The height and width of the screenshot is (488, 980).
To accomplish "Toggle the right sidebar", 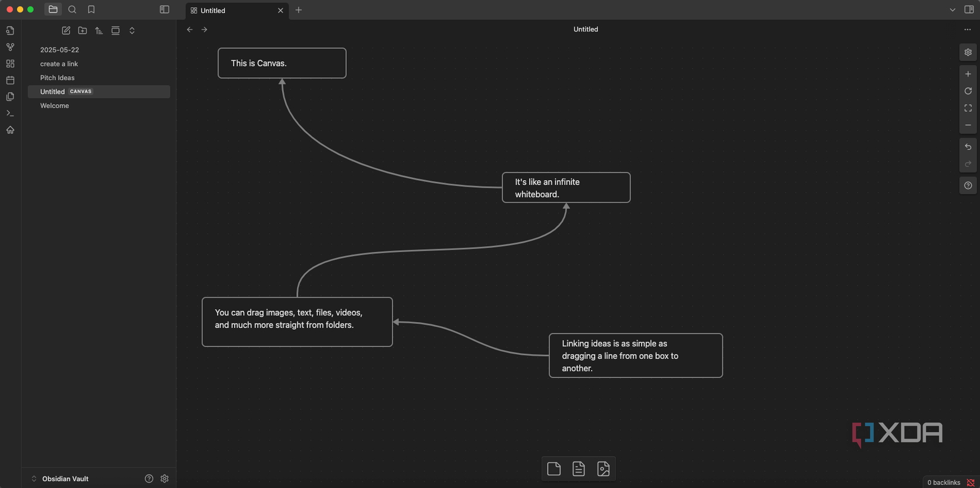I will (x=969, y=10).
